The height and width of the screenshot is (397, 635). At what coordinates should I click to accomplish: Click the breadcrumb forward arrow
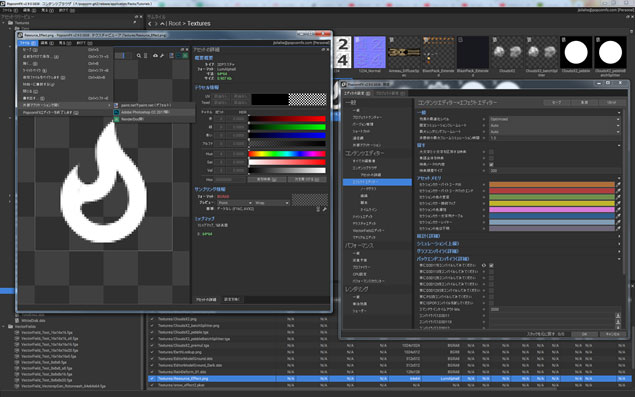(156, 24)
